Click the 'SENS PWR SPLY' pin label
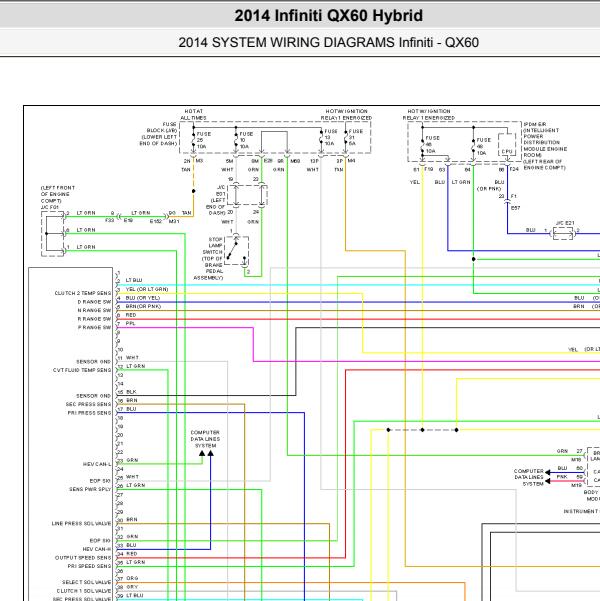Image resolution: width=600 pixels, height=601 pixels. pos(90,489)
